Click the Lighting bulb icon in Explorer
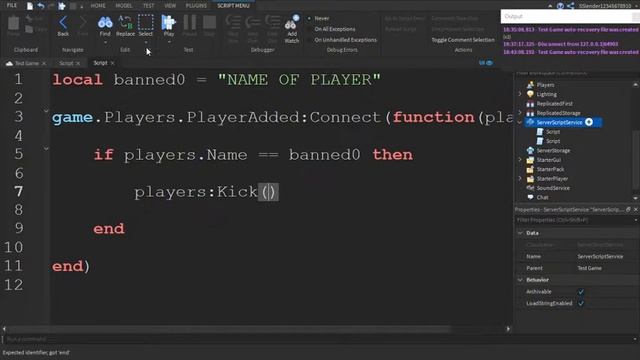 point(530,94)
